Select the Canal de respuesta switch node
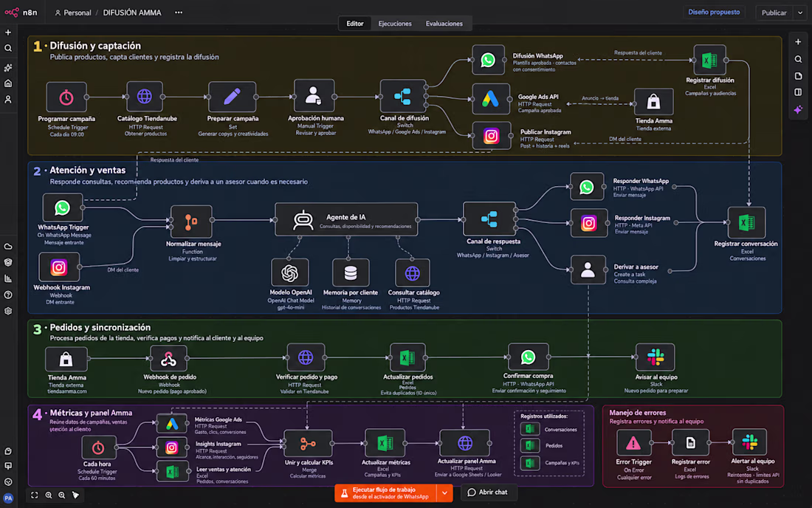 489,219
